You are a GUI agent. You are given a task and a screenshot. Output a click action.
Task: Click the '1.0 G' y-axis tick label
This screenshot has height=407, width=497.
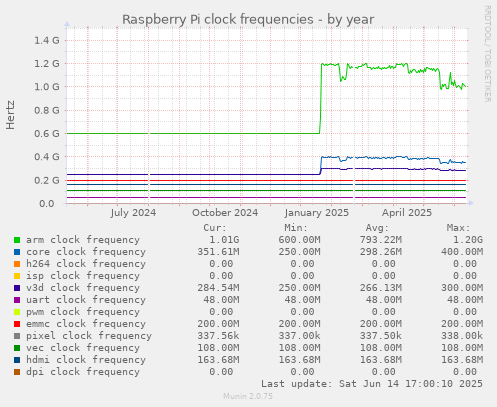(47, 87)
